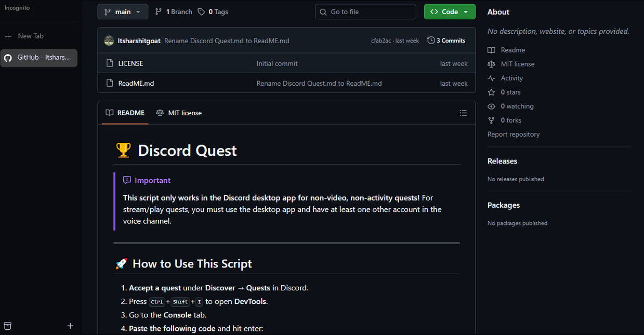The height and width of the screenshot is (335, 644).
Task: Select the GitHub tab in the sidebar
Action: [x=40, y=58]
